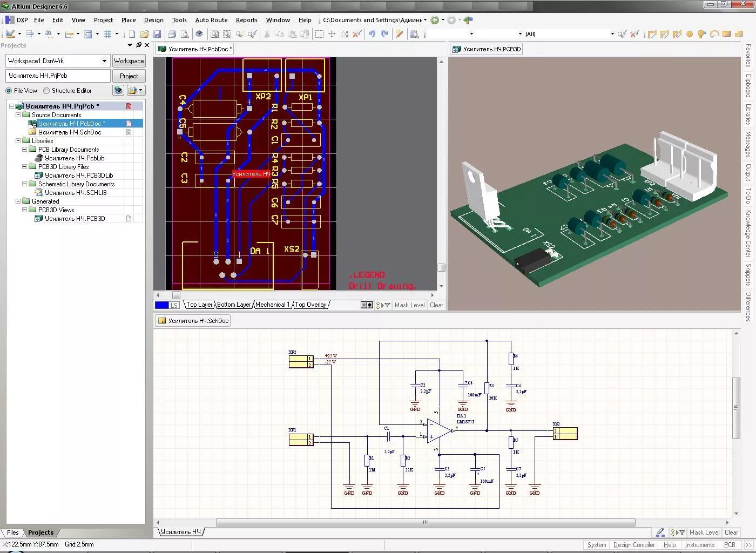Click the Select inside area icon
The image size is (756, 553).
[x=319, y=34]
